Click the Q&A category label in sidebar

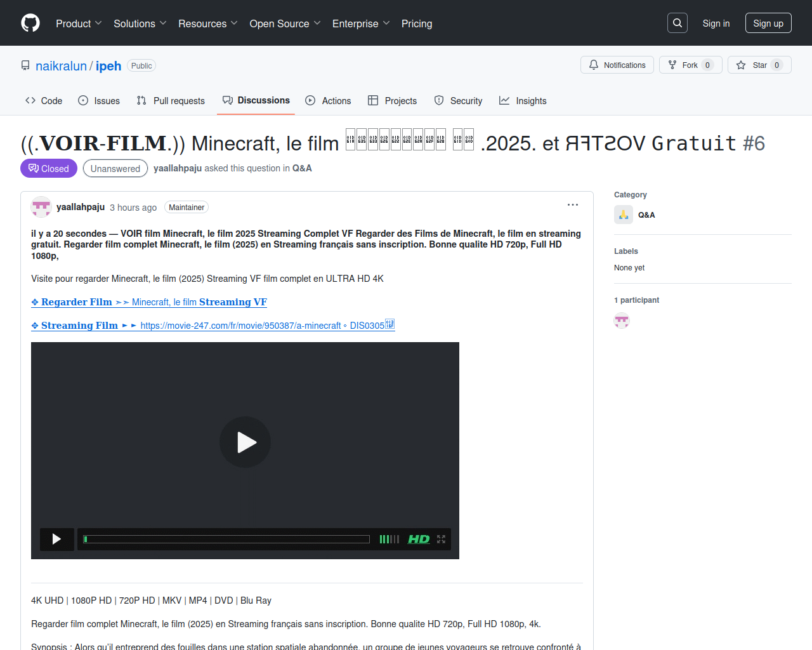[646, 215]
